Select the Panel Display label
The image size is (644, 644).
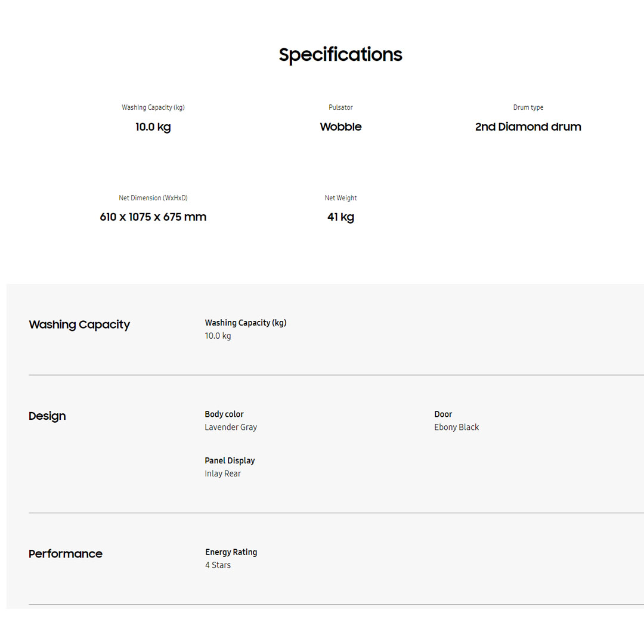point(230,461)
